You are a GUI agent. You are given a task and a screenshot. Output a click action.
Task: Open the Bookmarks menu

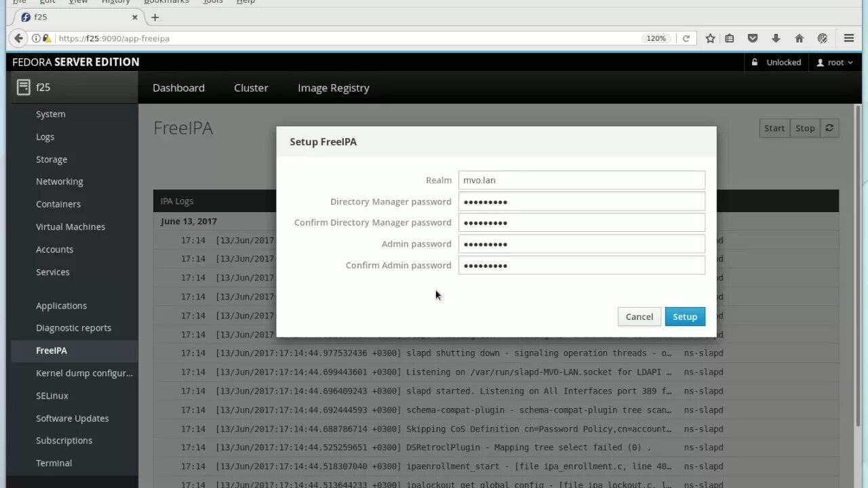point(166,2)
